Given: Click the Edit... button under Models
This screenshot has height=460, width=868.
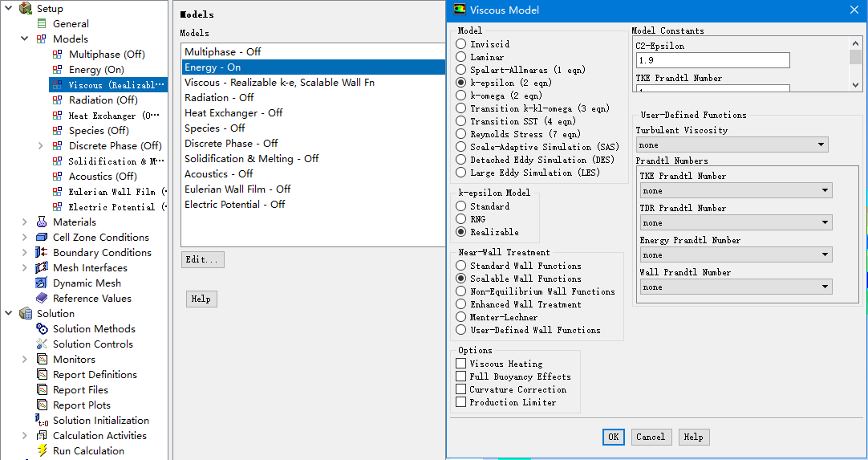Looking at the screenshot, I should tap(202, 260).
